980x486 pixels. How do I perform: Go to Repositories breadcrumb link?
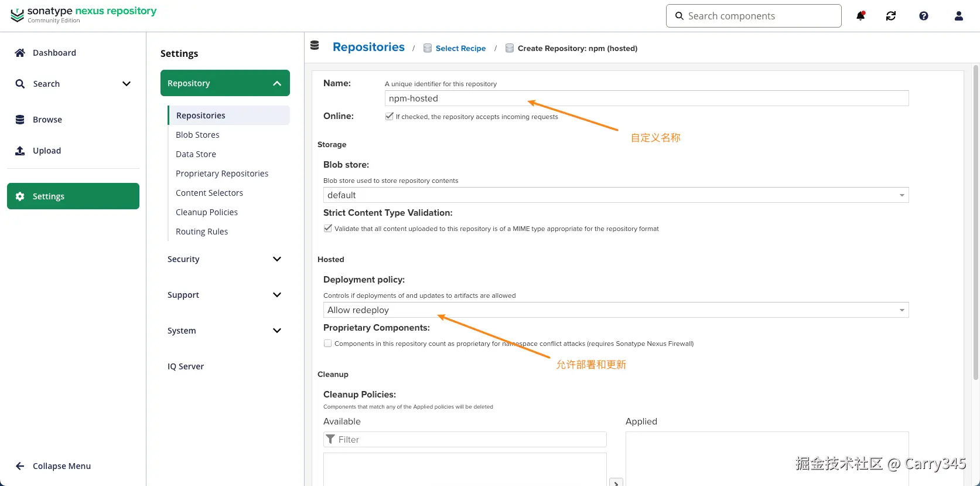click(x=368, y=47)
